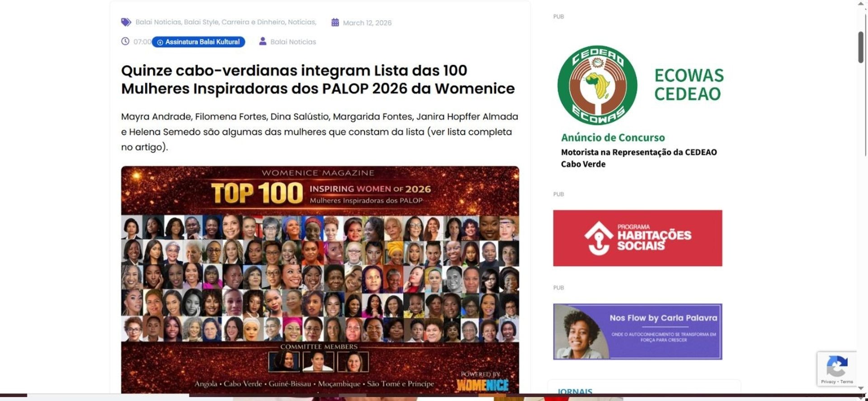Click the Assinatura Balai Kultural button
Viewport: 868px width, 401px height.
(x=198, y=42)
